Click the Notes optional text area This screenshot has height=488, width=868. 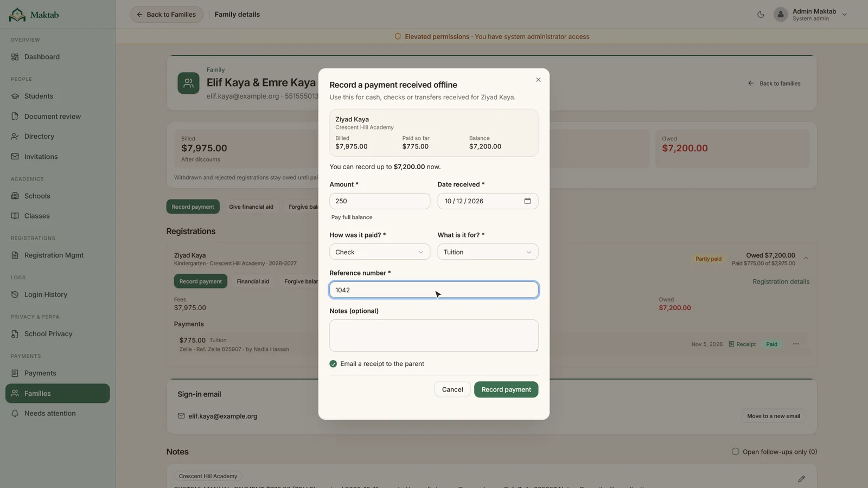coord(434,336)
